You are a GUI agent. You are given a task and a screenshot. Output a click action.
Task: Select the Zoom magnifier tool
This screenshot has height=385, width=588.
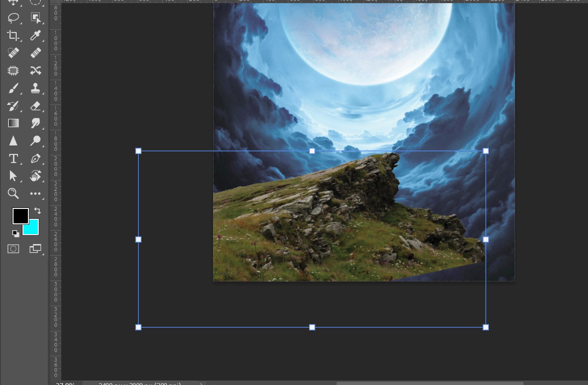14,194
